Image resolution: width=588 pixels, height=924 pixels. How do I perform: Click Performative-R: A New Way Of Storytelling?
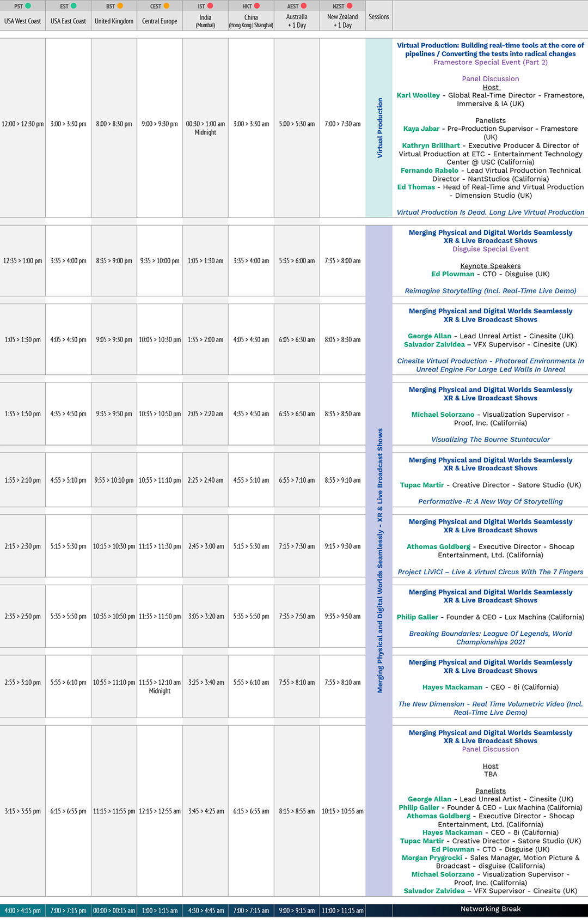pyautogui.click(x=491, y=502)
